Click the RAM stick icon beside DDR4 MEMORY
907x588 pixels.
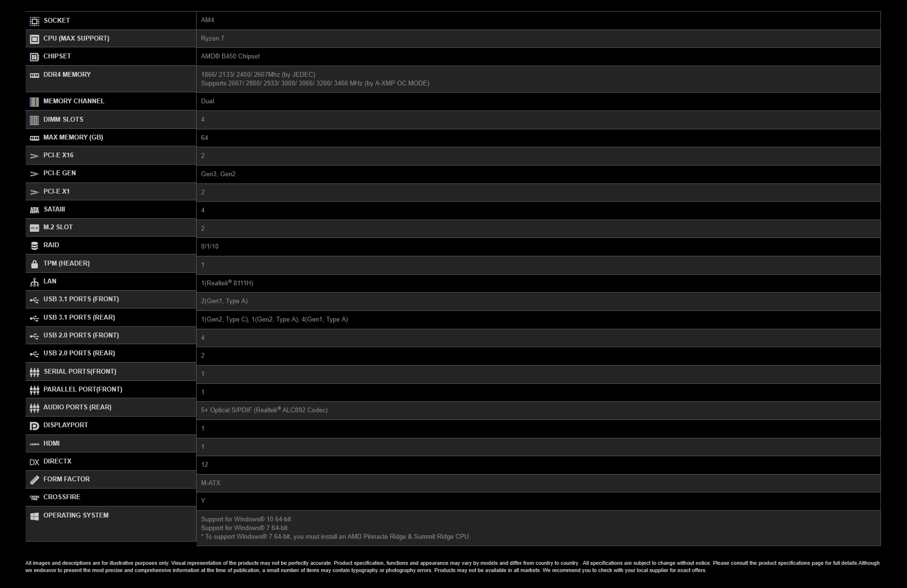coord(34,75)
